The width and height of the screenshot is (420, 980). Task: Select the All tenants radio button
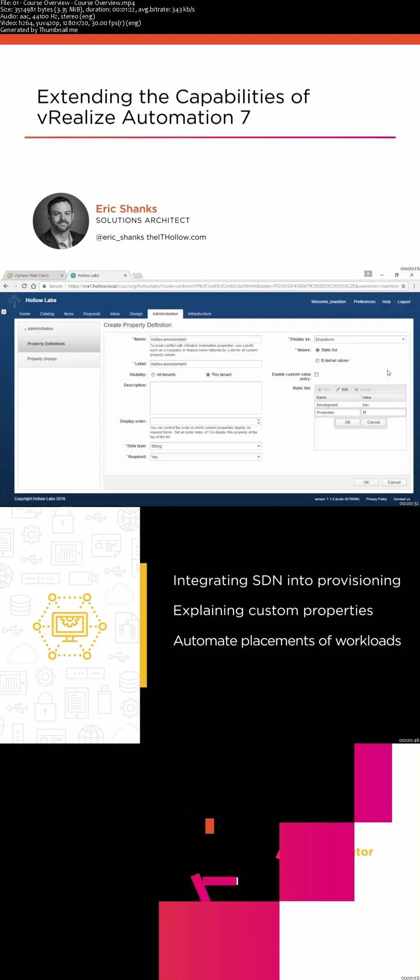click(x=153, y=375)
